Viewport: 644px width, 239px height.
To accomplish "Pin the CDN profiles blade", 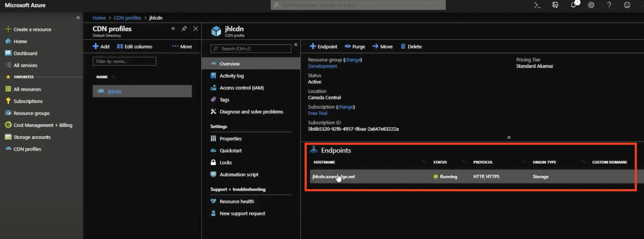I will [x=184, y=28].
